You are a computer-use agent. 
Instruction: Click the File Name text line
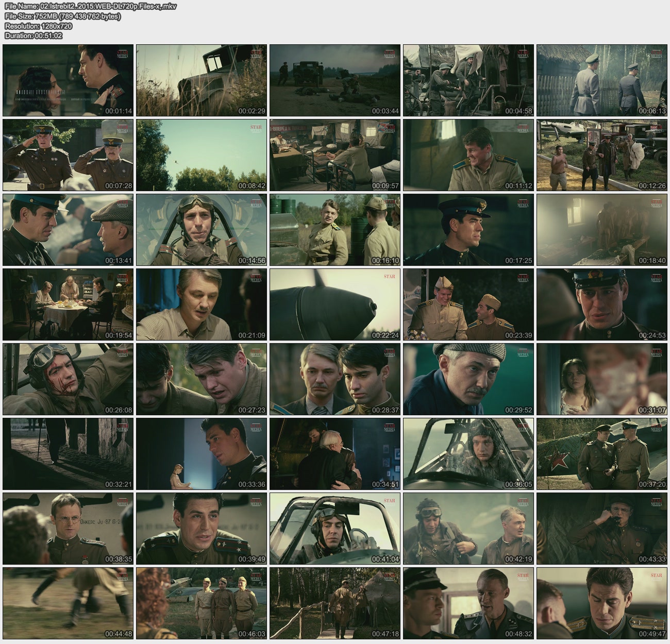tap(90, 6)
